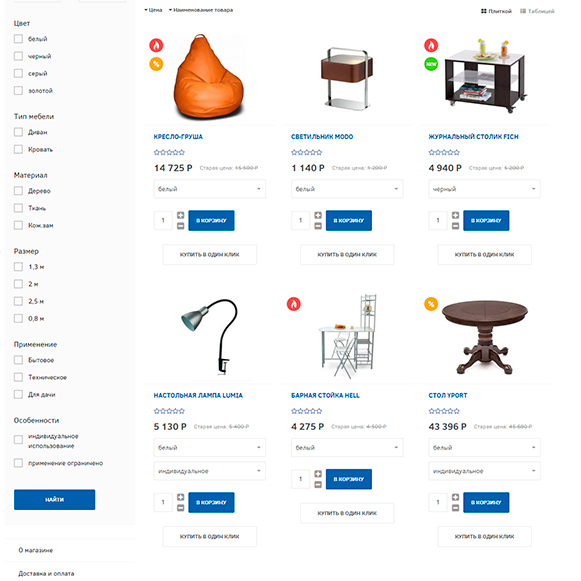Click the red hot-item flame badge on Кресло-груша
The height and width of the screenshot is (581, 581).
click(x=156, y=45)
